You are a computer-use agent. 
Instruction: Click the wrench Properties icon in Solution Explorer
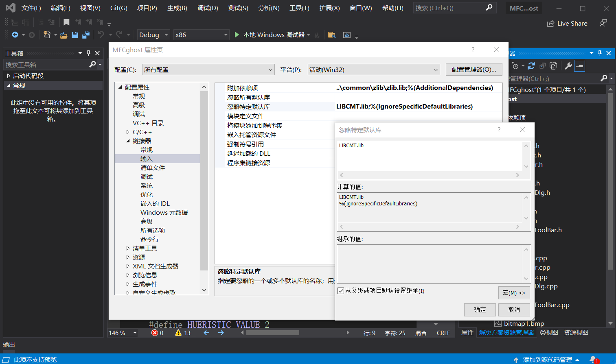click(568, 66)
